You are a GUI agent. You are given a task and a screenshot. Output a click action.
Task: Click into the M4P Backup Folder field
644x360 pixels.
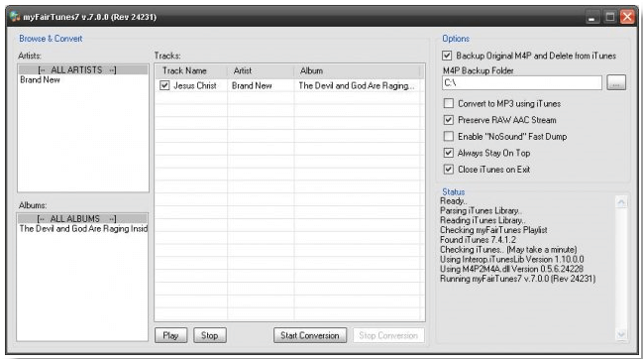tap(522, 82)
